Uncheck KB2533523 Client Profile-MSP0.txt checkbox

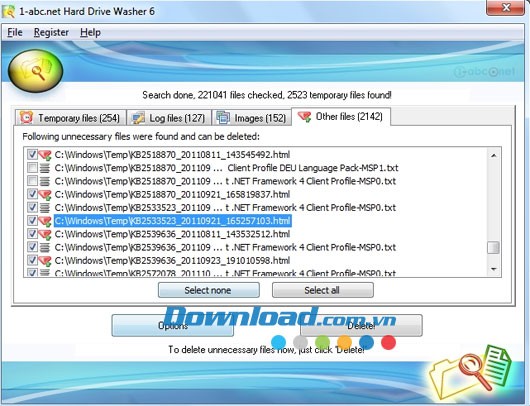[32, 207]
